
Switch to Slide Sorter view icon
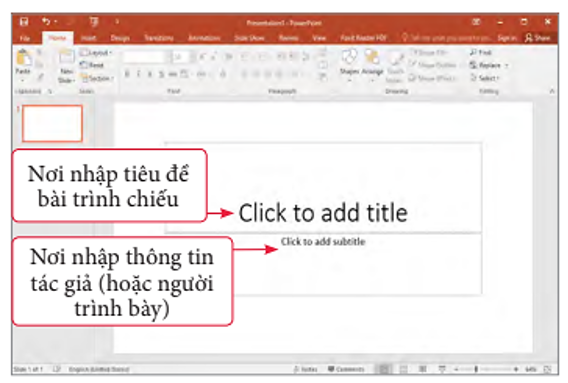click(403, 369)
